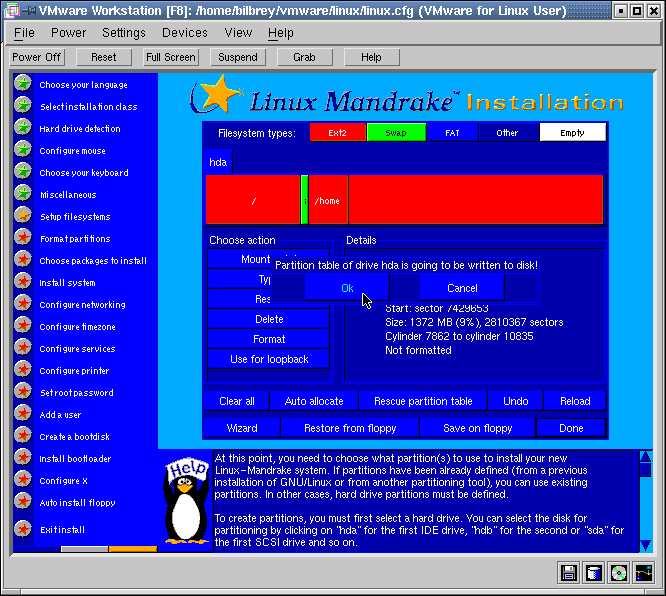The height and width of the screenshot is (596, 666).
Task: Open the File menu
Action: click(x=24, y=33)
